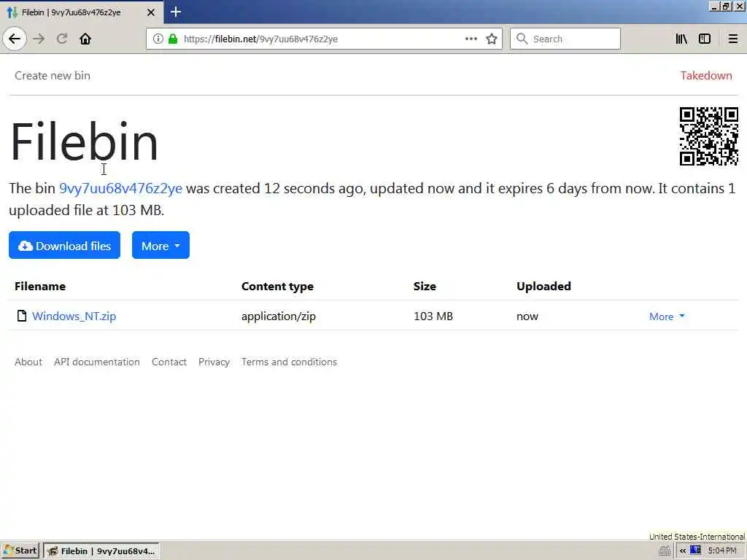
Task: Bookmark this page with star icon
Action: pyautogui.click(x=492, y=39)
